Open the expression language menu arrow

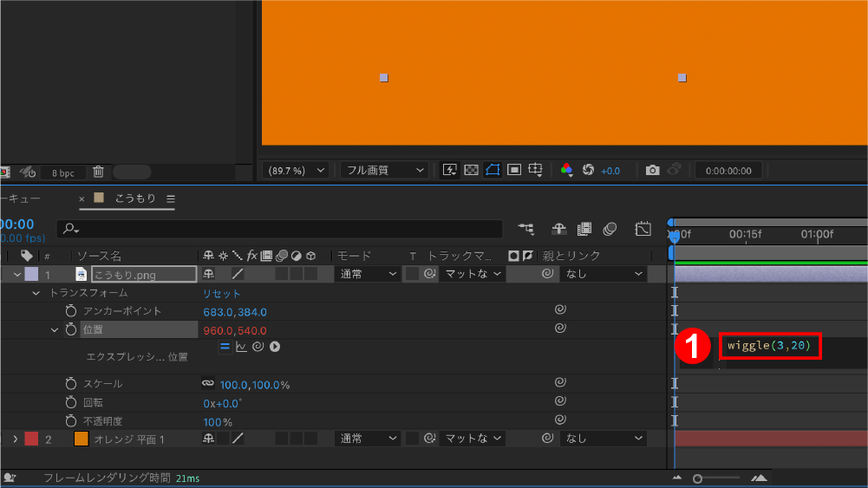[275, 347]
